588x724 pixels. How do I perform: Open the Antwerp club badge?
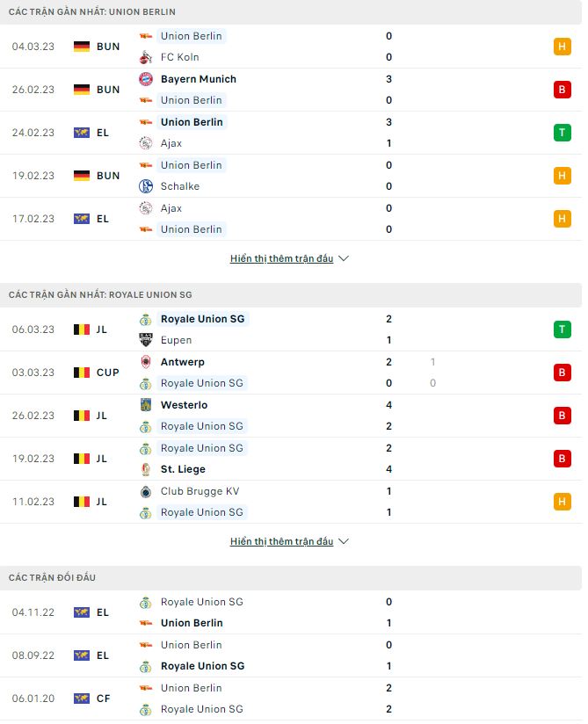point(146,362)
